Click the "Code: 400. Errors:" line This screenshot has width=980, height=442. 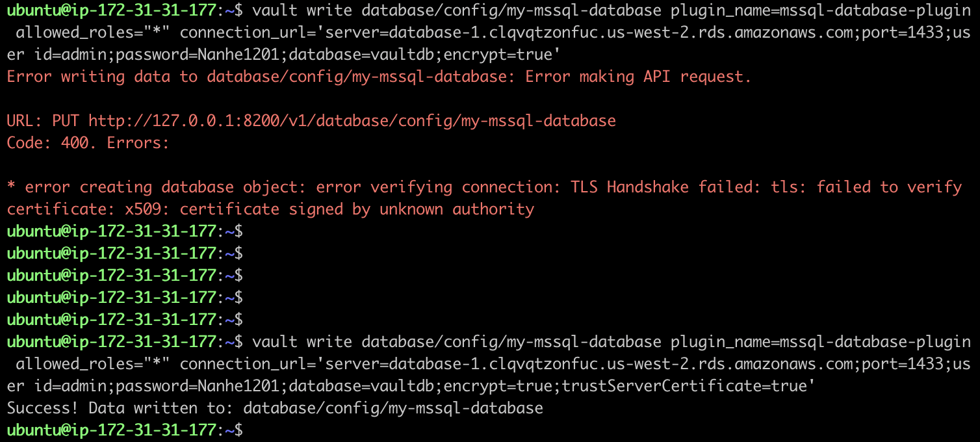[x=88, y=143]
